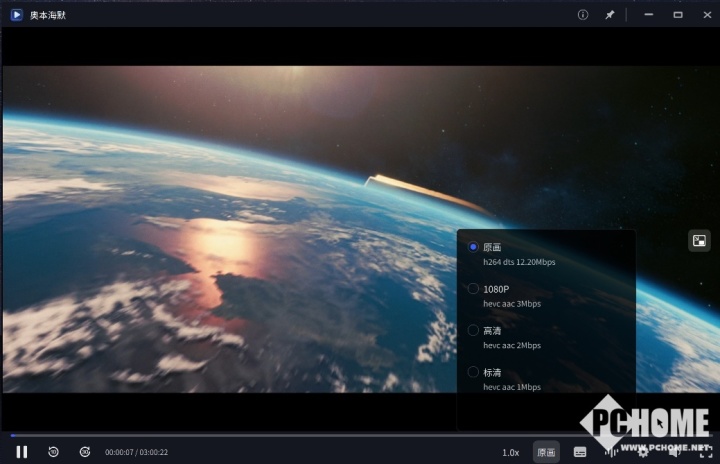The width and height of the screenshot is (720, 464).
Task: Click the app logo in title bar
Action: coord(16,15)
